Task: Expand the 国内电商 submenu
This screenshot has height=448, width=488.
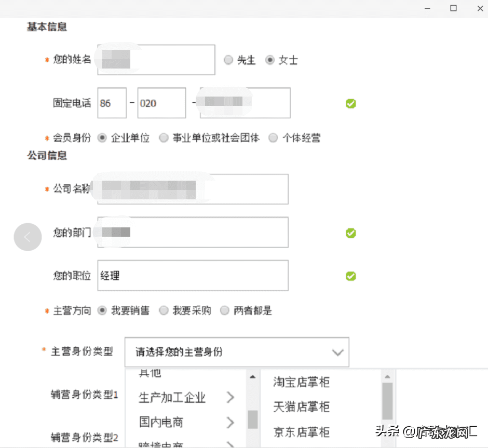Action: pos(161,423)
